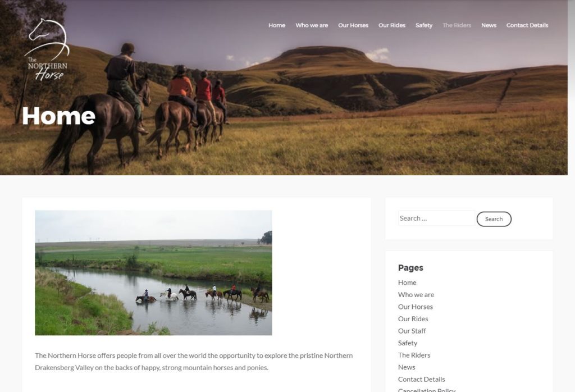The height and width of the screenshot is (392, 575).
Task: Open The Riders in top navigation
Action: coord(457,25)
